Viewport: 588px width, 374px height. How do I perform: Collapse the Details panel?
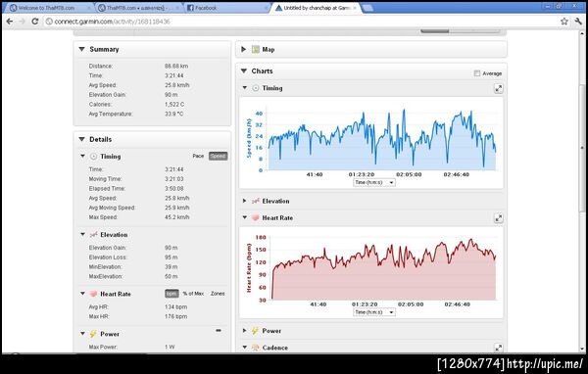[81, 139]
